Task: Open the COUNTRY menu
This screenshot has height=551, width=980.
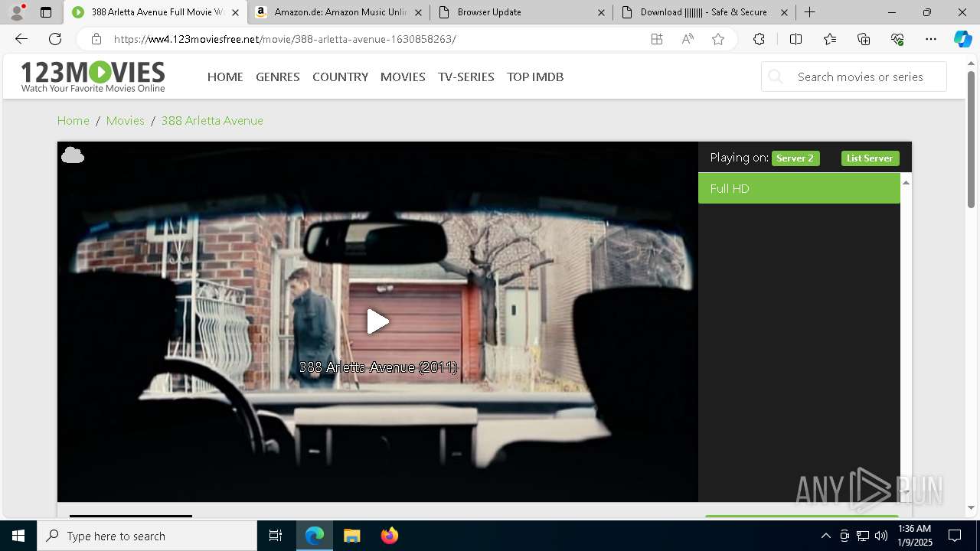Action: [x=340, y=77]
